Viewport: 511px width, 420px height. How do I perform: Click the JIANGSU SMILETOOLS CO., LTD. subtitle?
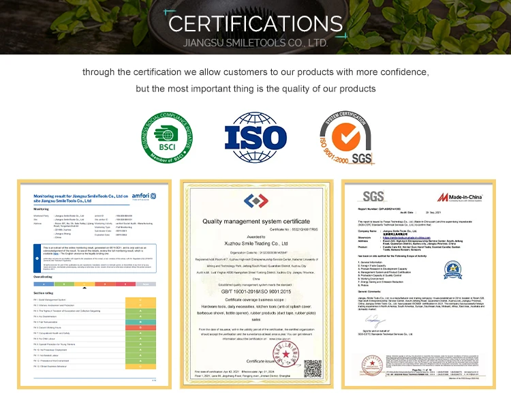(x=255, y=43)
